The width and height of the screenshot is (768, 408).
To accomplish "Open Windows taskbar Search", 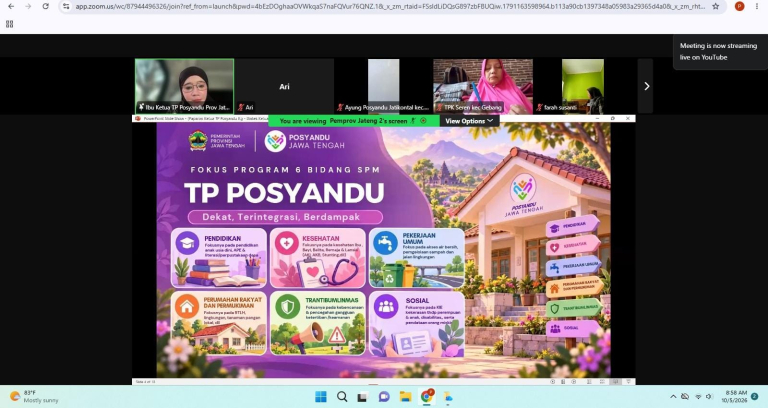I will (x=342, y=396).
